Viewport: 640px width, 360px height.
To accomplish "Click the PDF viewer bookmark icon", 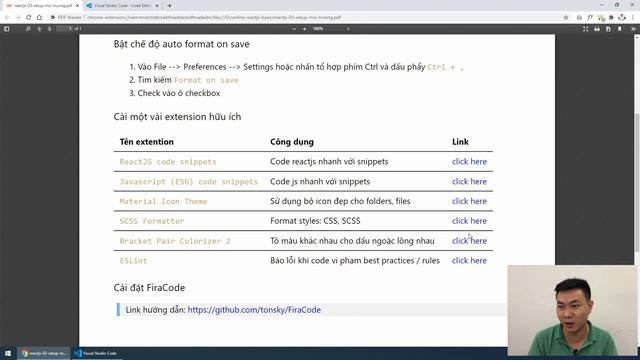I will 620,29.
